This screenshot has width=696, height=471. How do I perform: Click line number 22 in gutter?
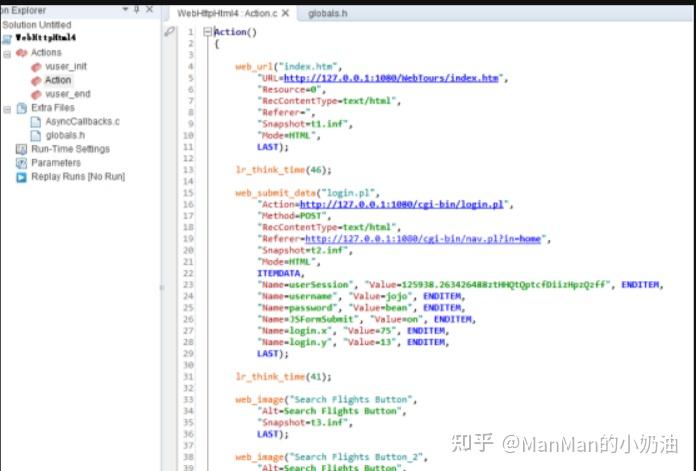pos(188,273)
